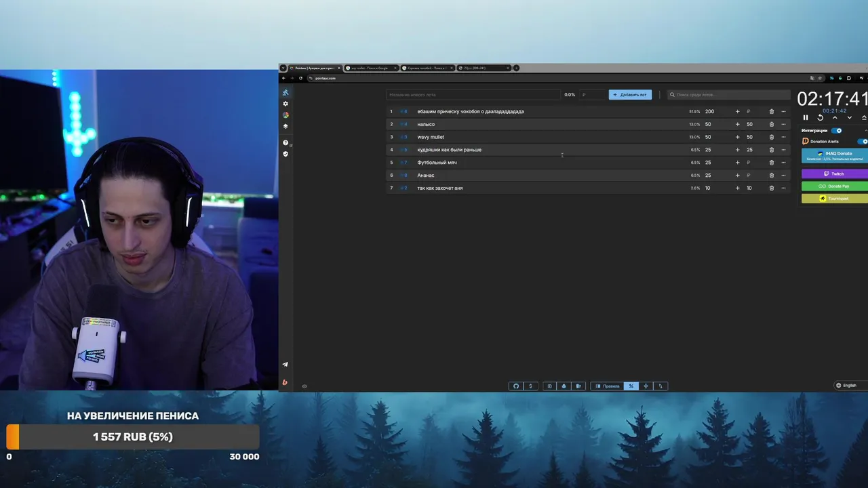Open more options for the first lot
868x488 pixels.
pos(783,111)
